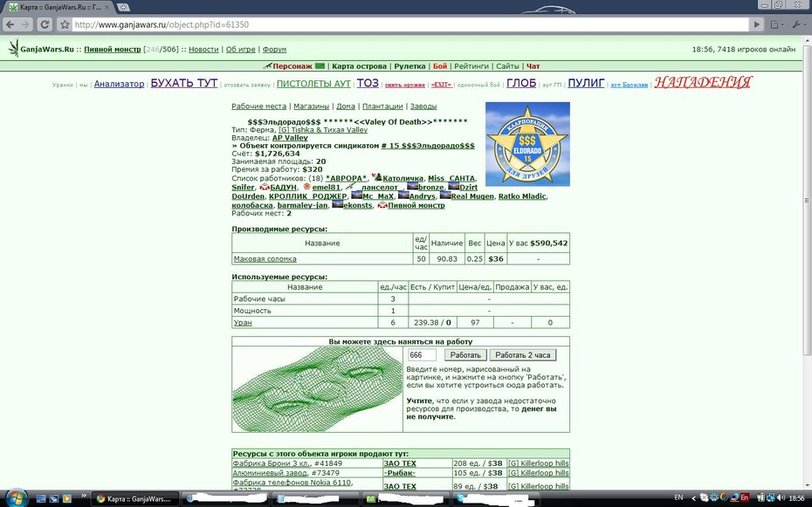This screenshot has height=507, width=812.
Task: Click the syndicate icon before ekonsts
Action: pos(338,204)
